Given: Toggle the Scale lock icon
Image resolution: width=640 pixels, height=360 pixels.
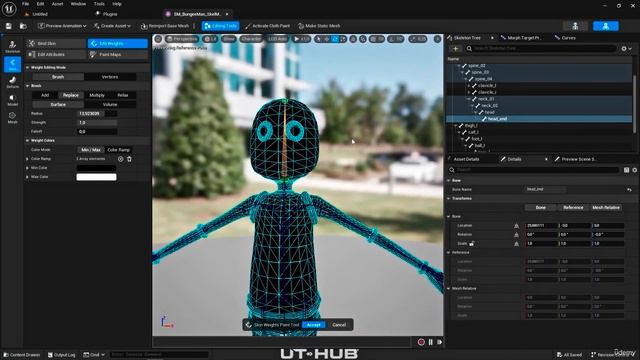Looking at the screenshot, I should [472, 244].
